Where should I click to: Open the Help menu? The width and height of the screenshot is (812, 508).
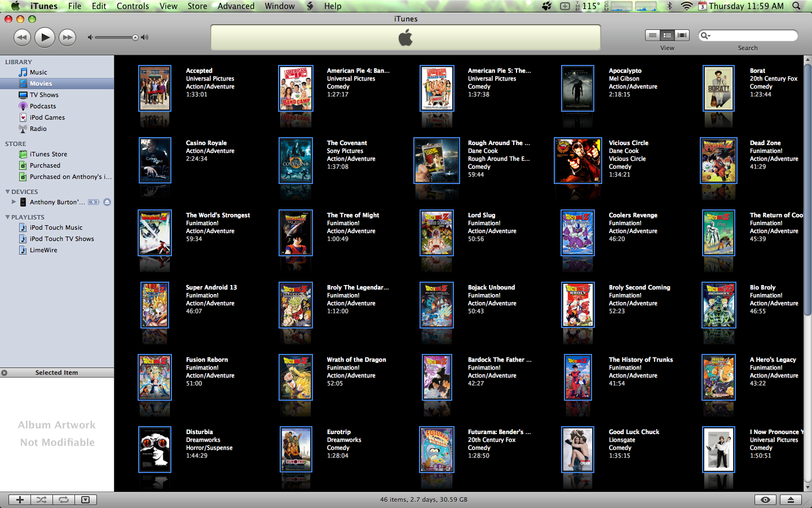pos(333,6)
